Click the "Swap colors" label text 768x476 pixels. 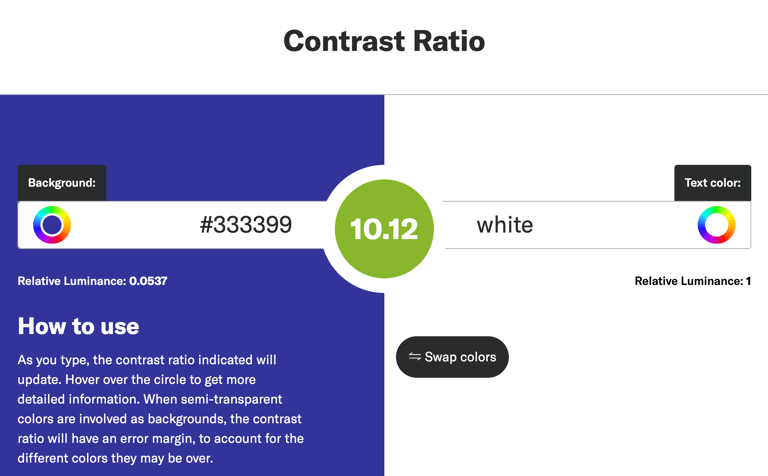tap(460, 357)
